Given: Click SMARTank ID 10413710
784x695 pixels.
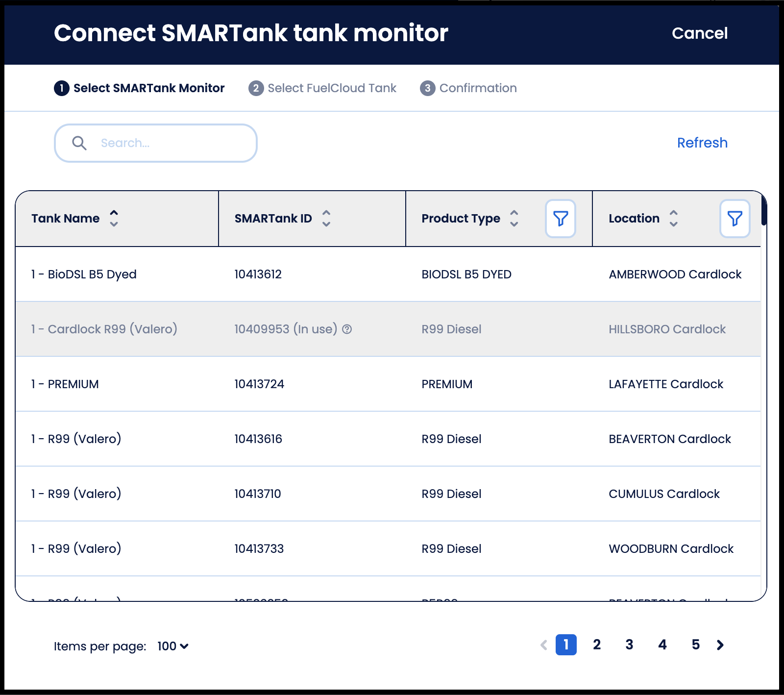Looking at the screenshot, I should (258, 494).
